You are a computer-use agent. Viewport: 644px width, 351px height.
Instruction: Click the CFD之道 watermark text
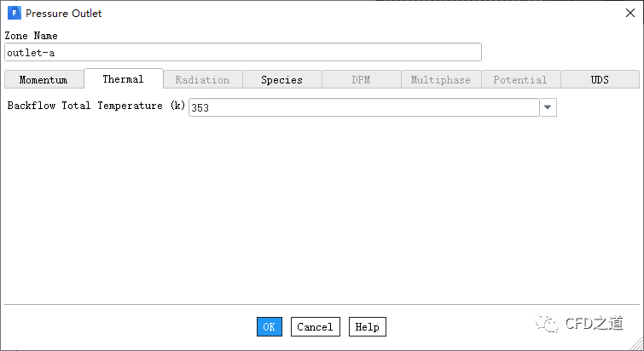pos(594,324)
